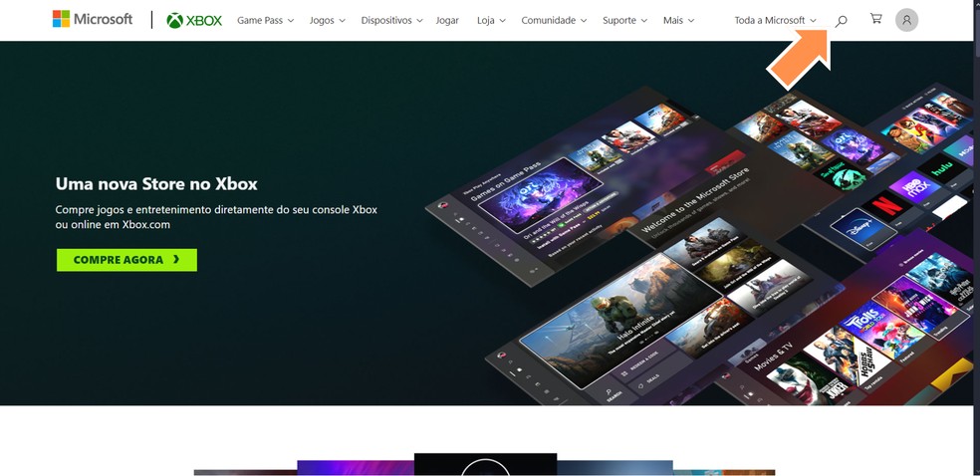The height and width of the screenshot is (476, 980).
Task: Click the hulu tile in hero image
Action: pos(940,168)
